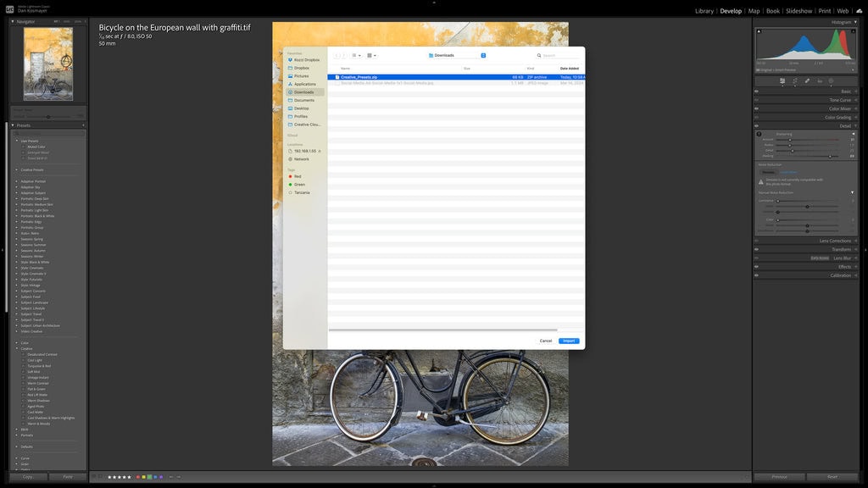The width and height of the screenshot is (868, 488).
Task: Open the list view options dropdown
Action: [357, 55]
